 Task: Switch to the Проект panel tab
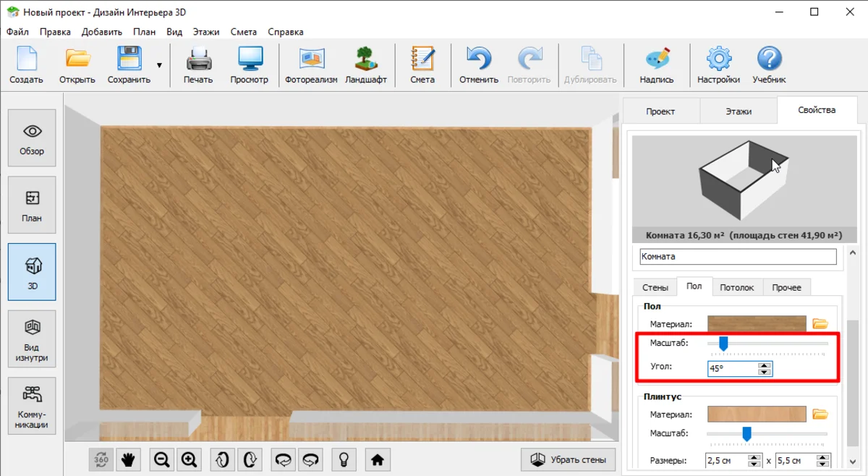(x=660, y=111)
